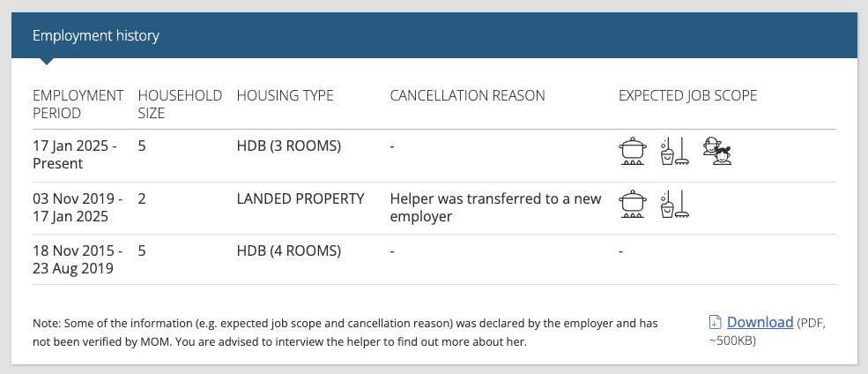Click the PDF download file icon

coord(716,322)
